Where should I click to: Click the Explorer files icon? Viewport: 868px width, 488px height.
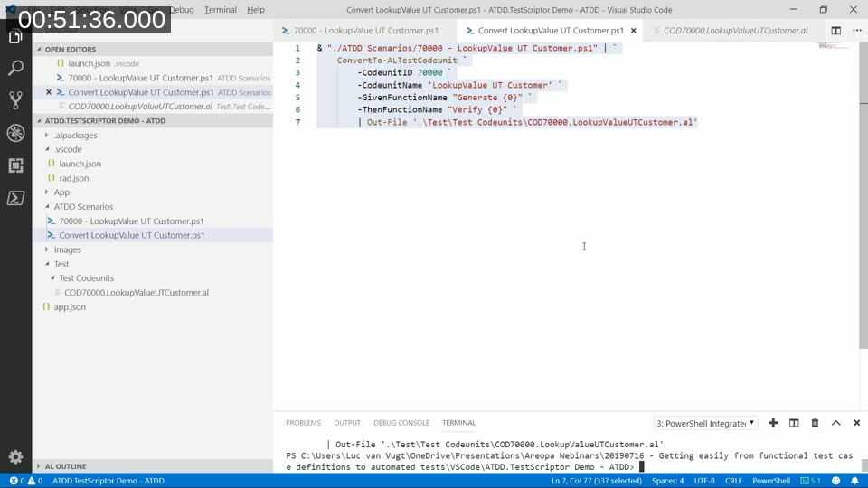[x=15, y=36]
